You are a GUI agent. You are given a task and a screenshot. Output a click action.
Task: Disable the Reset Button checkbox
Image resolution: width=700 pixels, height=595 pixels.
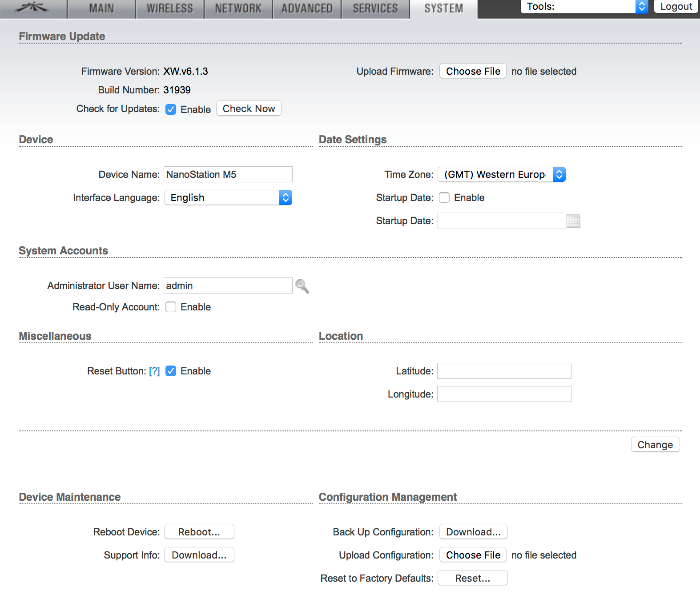tap(171, 371)
